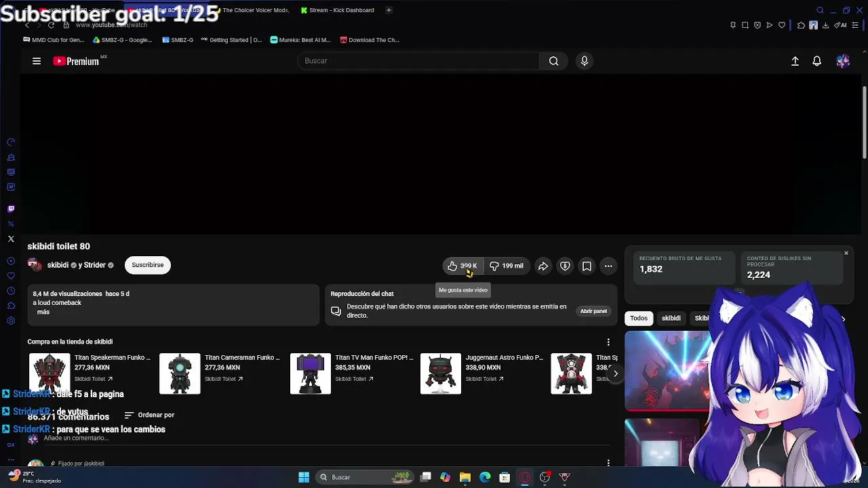The height and width of the screenshot is (488, 868).
Task: Click the 2,224 unprocessed dislikes count
Action: (x=759, y=274)
